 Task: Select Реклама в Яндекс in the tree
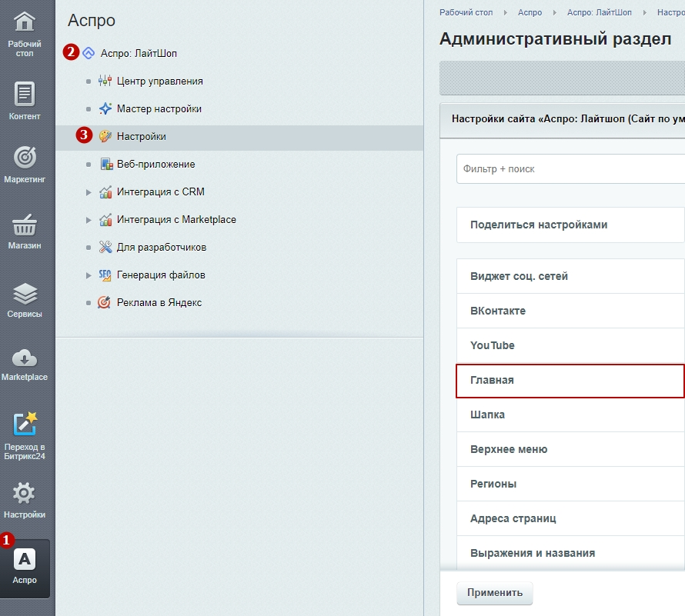(x=159, y=302)
